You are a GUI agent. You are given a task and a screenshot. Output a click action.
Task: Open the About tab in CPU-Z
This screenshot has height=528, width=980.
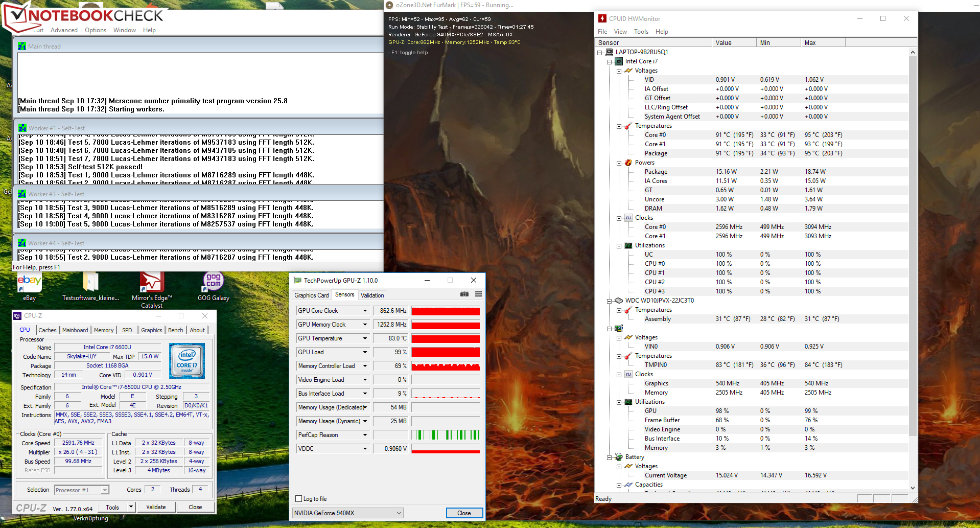point(197,330)
